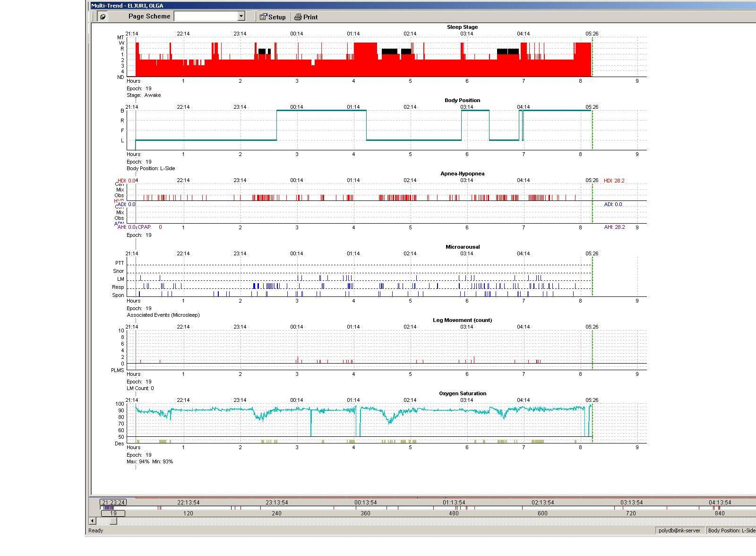Click status bar Body Position: L-Side entry
The height and width of the screenshot is (556, 756).
(x=731, y=530)
